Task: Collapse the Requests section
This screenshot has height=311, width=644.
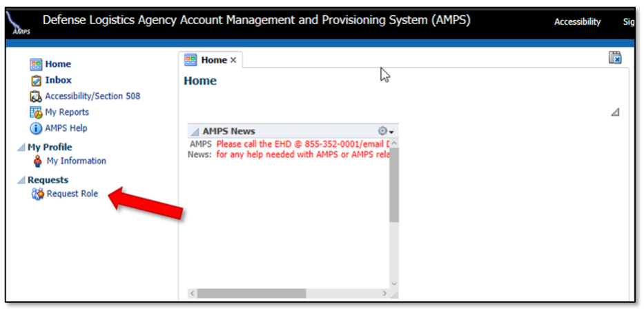Action: [x=21, y=180]
